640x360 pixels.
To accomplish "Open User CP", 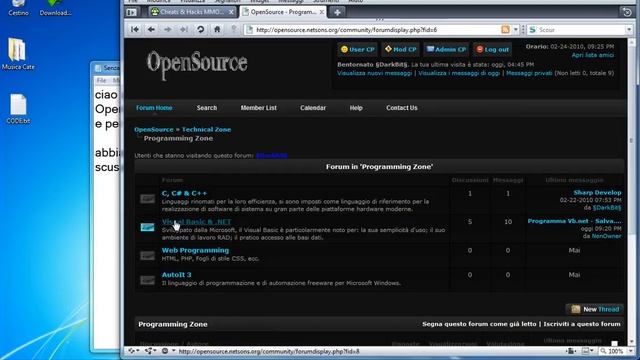I will 358,49.
